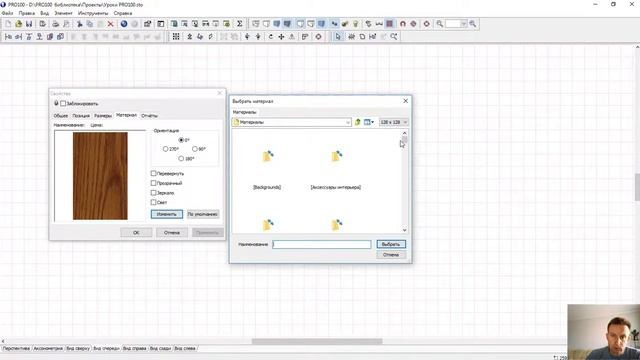Enable the Прозрачный checkbox
This screenshot has height=360, width=640.
153,183
